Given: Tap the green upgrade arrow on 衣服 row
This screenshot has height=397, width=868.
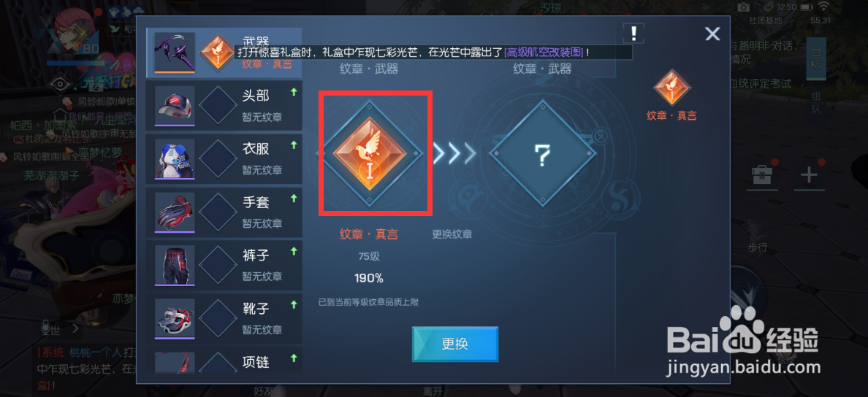Looking at the screenshot, I should tap(294, 145).
